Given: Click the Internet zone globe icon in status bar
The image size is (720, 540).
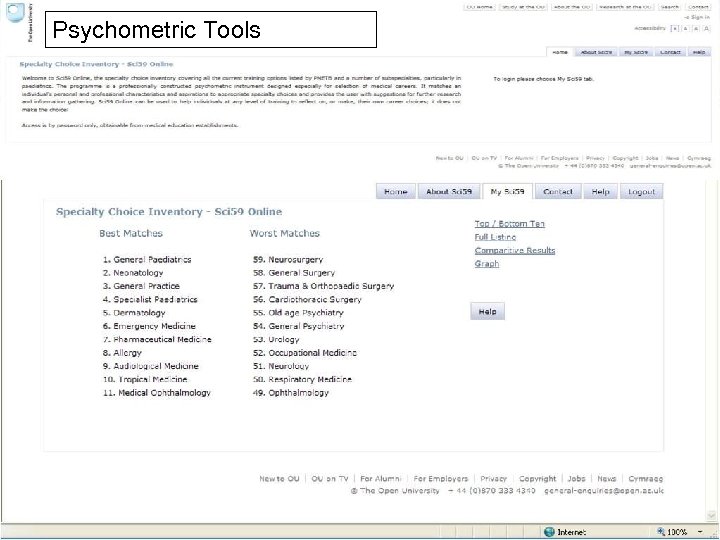Looking at the screenshot, I should tap(549, 532).
